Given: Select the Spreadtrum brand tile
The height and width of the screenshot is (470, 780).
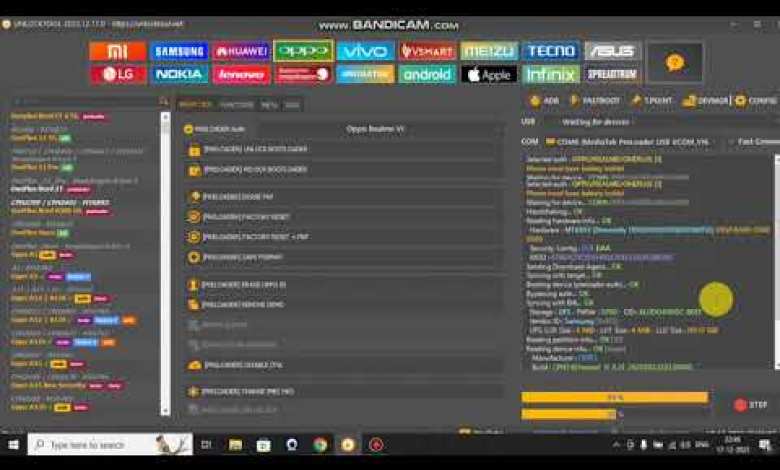Looking at the screenshot, I should tap(612, 75).
